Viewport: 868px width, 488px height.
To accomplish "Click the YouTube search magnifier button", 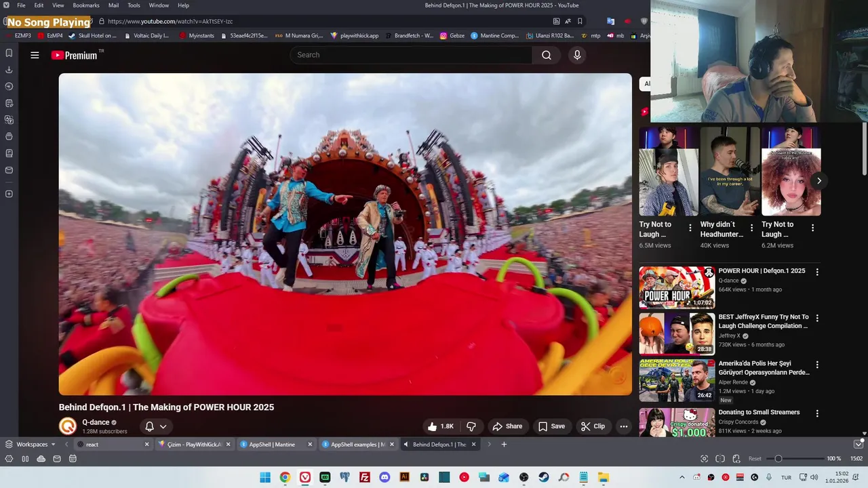I will pyautogui.click(x=546, y=55).
